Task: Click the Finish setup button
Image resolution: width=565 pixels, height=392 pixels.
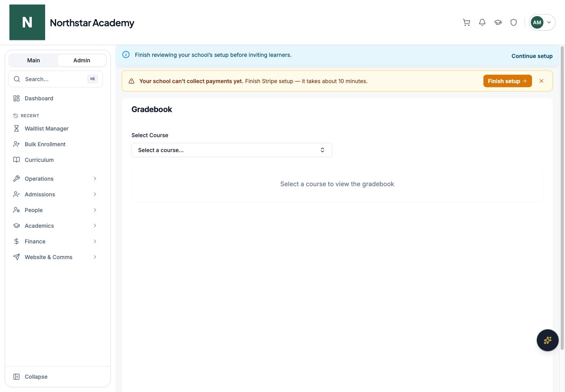Action: (507, 81)
